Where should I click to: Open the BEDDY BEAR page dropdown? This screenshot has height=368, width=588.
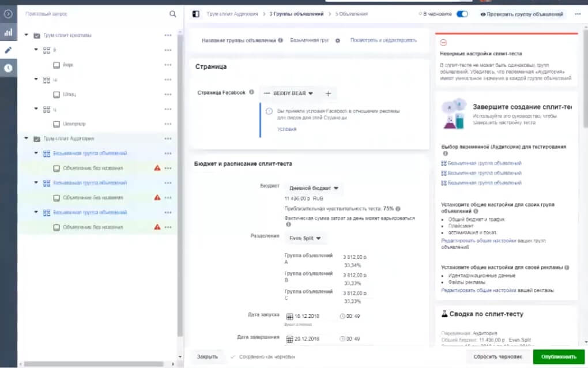coord(288,93)
